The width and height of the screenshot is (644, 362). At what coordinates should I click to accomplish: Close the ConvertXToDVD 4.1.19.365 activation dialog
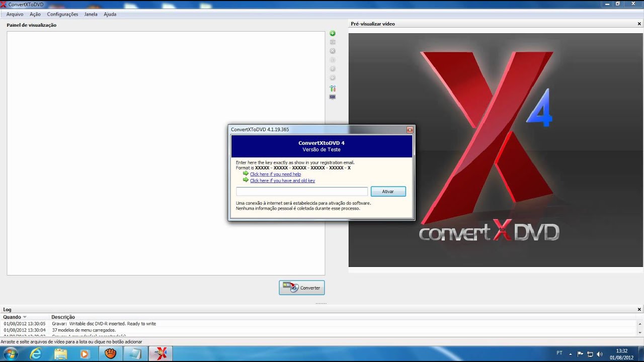(x=410, y=130)
